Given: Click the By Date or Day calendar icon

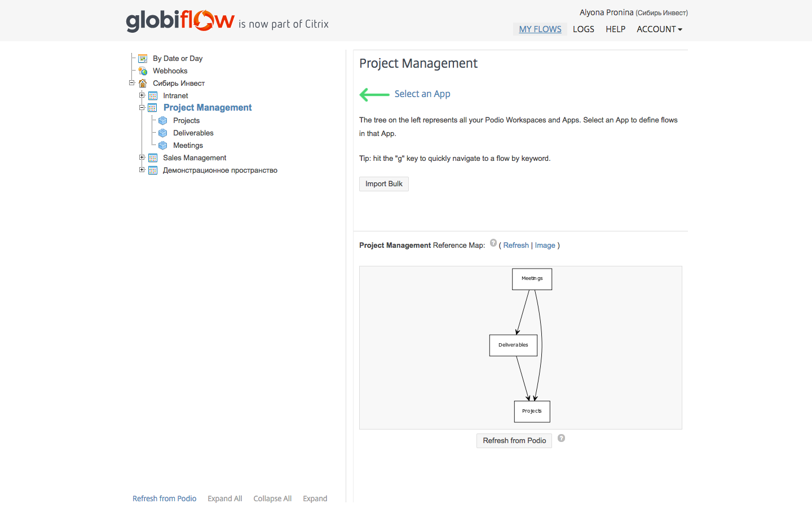Looking at the screenshot, I should [x=143, y=58].
